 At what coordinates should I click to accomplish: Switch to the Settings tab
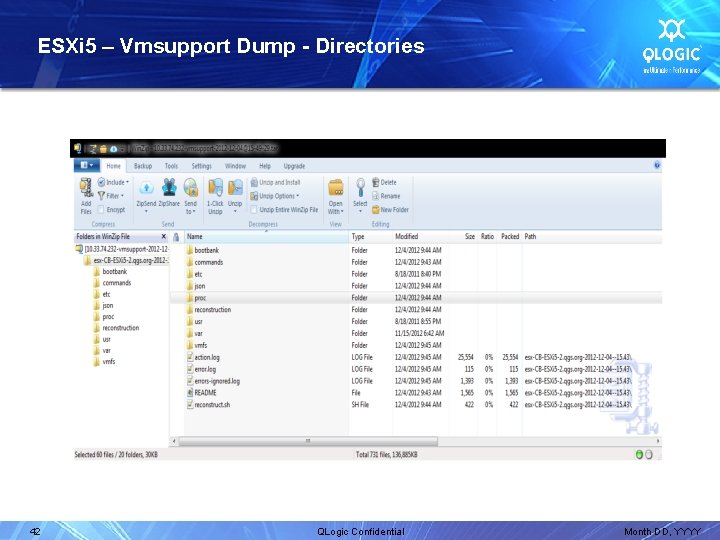pos(202,166)
